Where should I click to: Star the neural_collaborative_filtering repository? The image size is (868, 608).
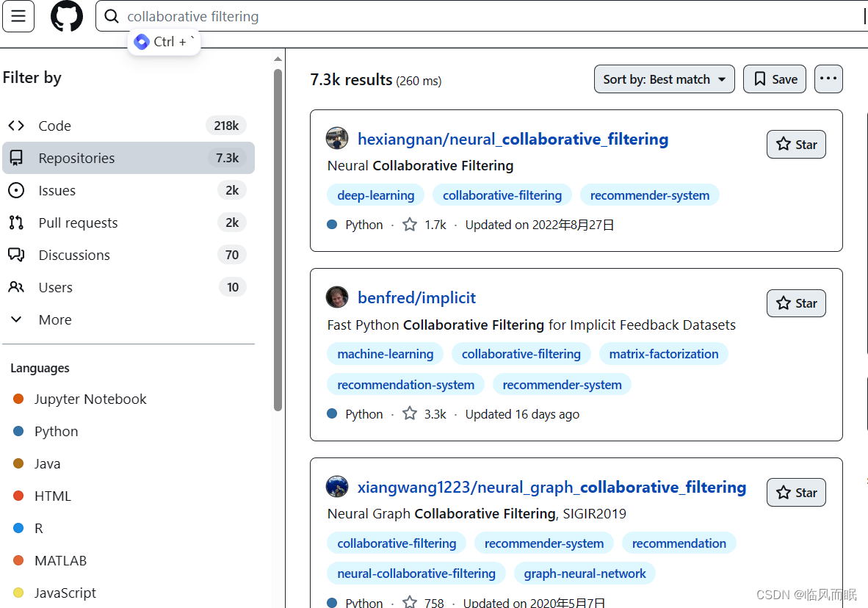(796, 145)
